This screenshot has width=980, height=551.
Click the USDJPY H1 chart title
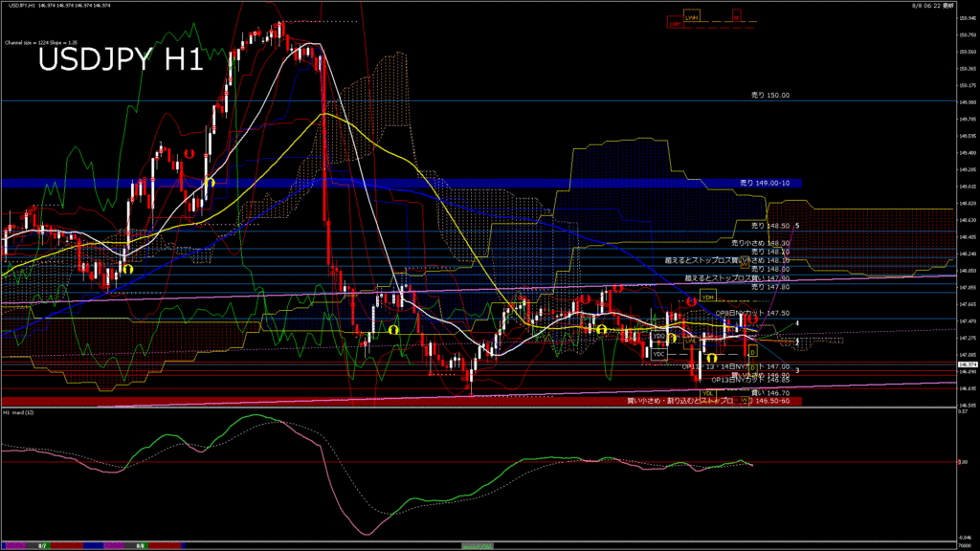(120, 60)
